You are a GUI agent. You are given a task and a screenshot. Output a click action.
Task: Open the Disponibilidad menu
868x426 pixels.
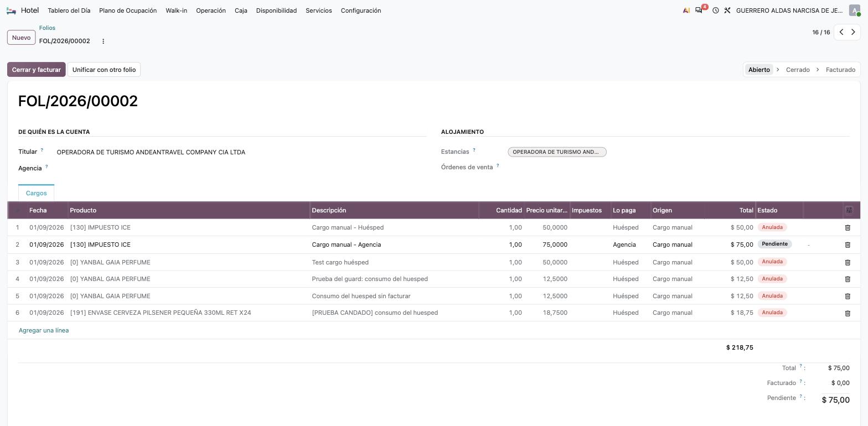pos(276,11)
